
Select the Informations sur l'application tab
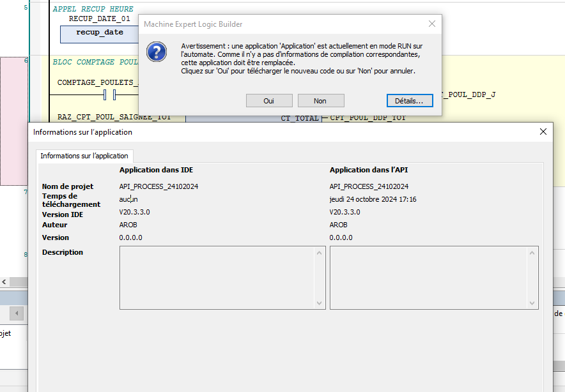coord(84,156)
